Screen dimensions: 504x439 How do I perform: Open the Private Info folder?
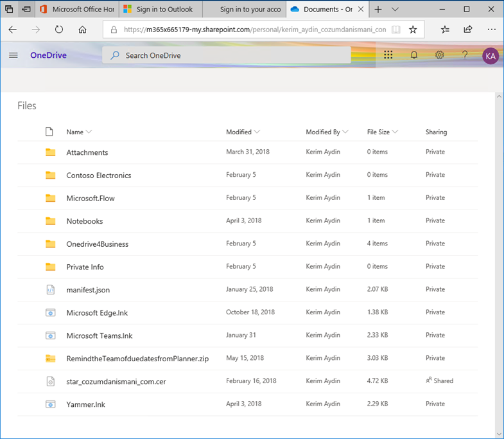(x=85, y=267)
